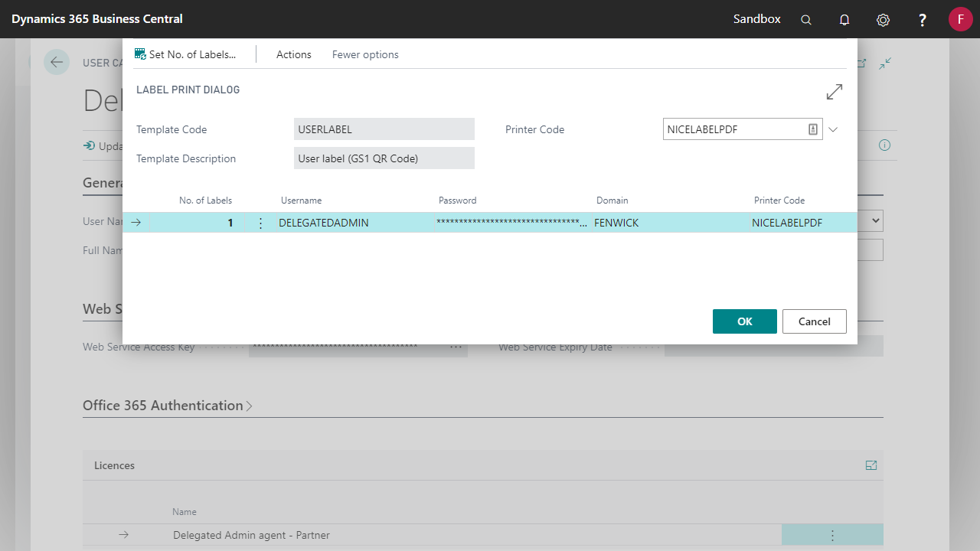Click the Web Service Expiry Date field
980x551 pixels.
(x=774, y=347)
